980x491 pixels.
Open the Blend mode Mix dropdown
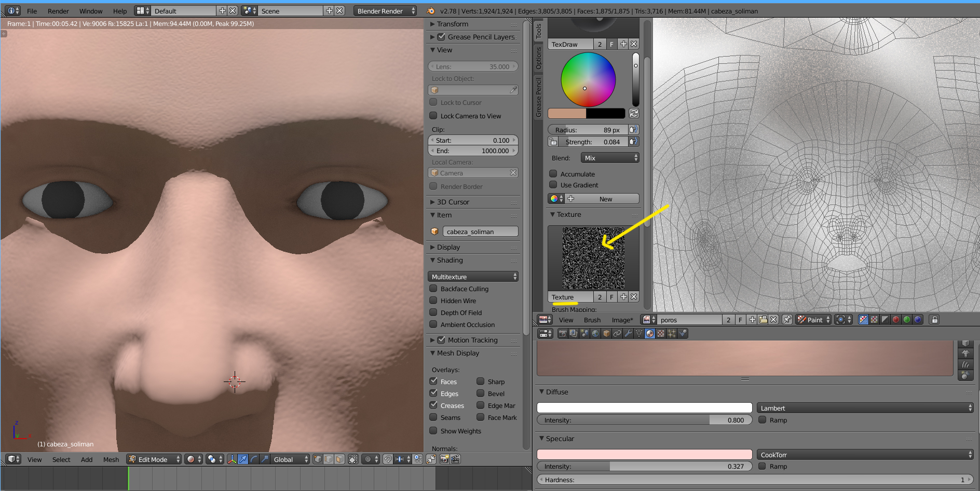coord(610,158)
